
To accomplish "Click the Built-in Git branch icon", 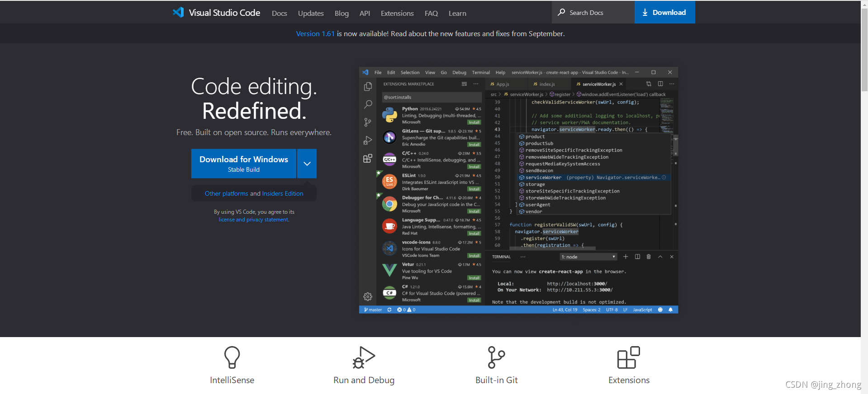I will 496,357.
